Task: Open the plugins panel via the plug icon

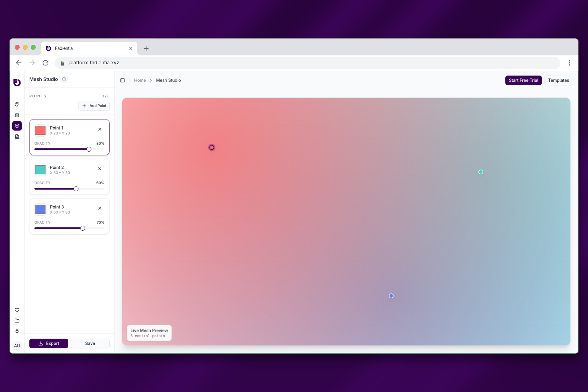Action: [17, 331]
